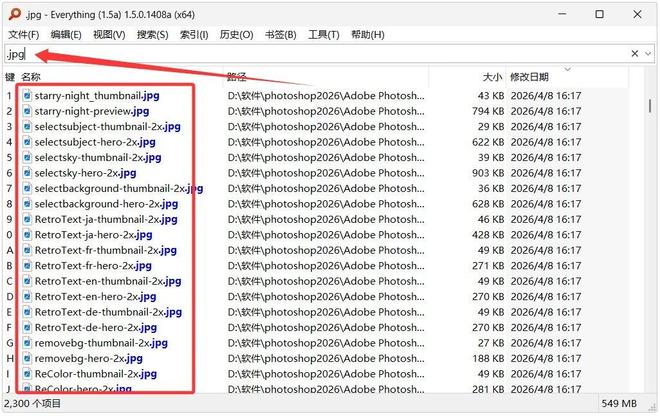This screenshot has width=660, height=416.
Task: Click the file icon of ReColor-thumbnail-2x.jpg
Action: point(27,373)
